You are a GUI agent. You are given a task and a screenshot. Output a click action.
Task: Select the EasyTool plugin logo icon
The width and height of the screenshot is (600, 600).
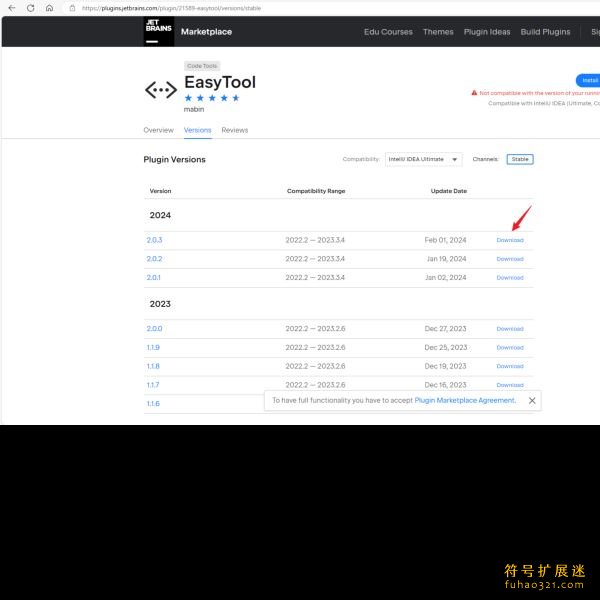[x=161, y=90]
